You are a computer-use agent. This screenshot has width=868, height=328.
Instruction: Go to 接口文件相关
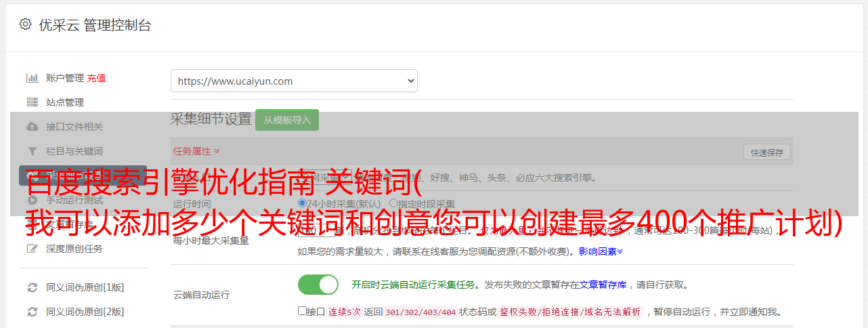[x=74, y=127]
